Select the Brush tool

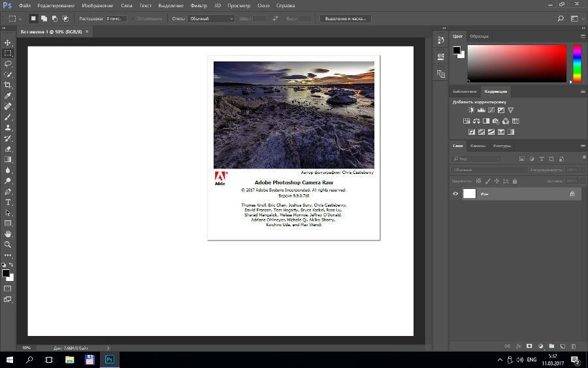point(7,117)
